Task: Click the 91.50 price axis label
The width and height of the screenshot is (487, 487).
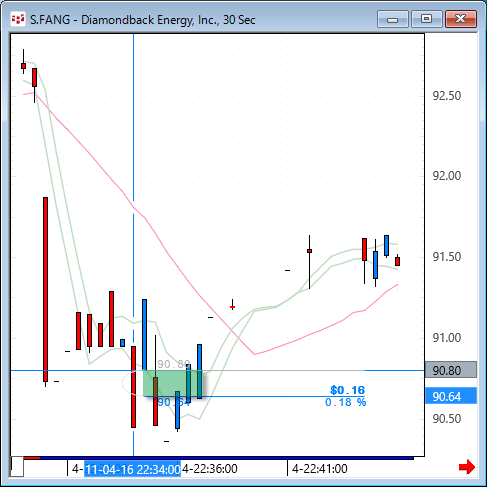Action: 447,257
